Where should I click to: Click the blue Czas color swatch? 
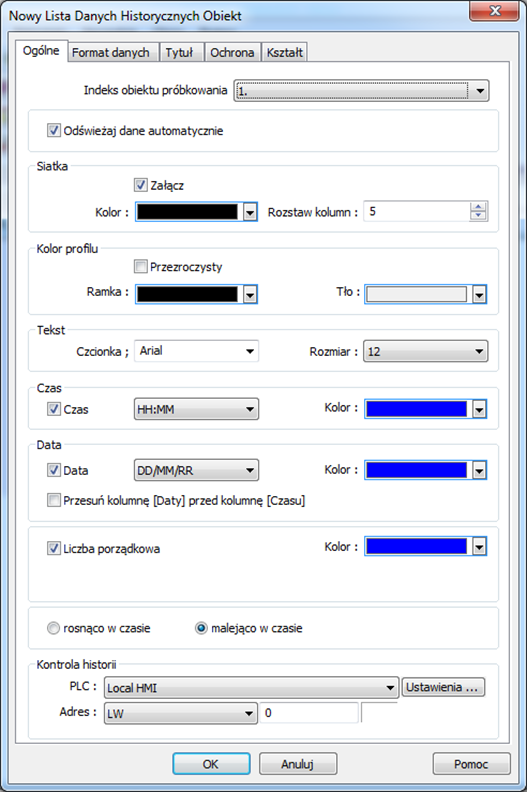pos(417,409)
